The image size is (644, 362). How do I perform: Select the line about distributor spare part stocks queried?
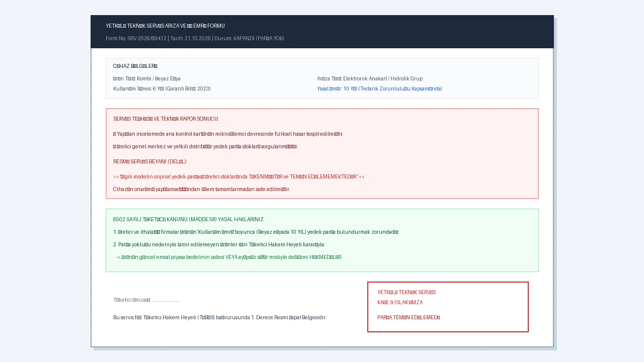(206, 146)
